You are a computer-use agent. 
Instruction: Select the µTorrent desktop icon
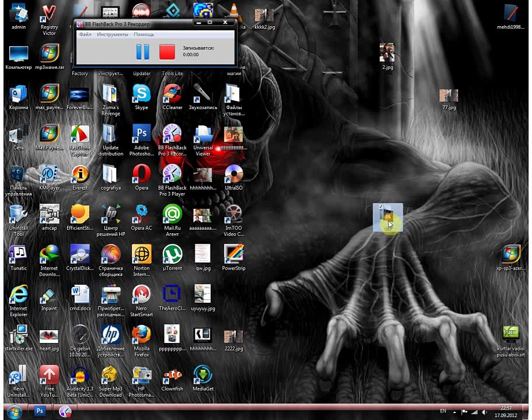(x=172, y=257)
